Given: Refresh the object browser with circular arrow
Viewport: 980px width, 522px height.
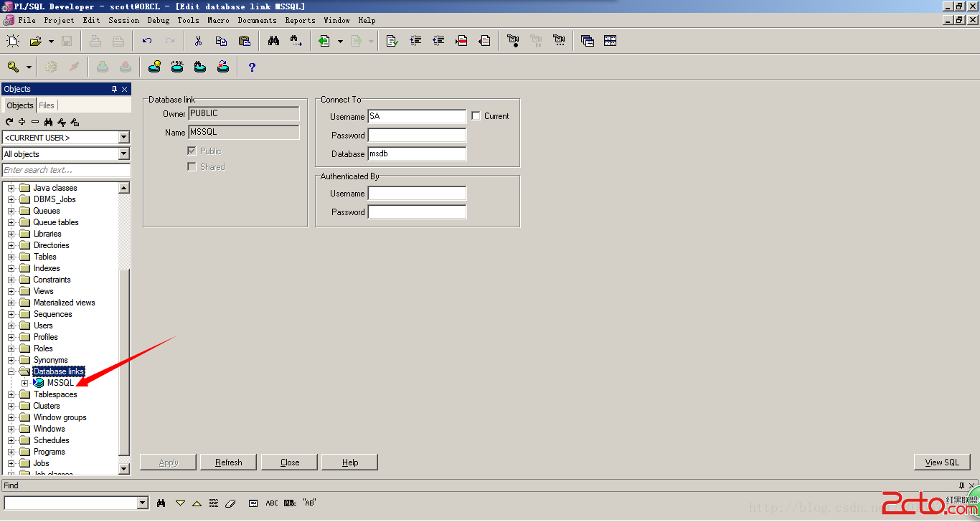Looking at the screenshot, I should tap(9, 122).
